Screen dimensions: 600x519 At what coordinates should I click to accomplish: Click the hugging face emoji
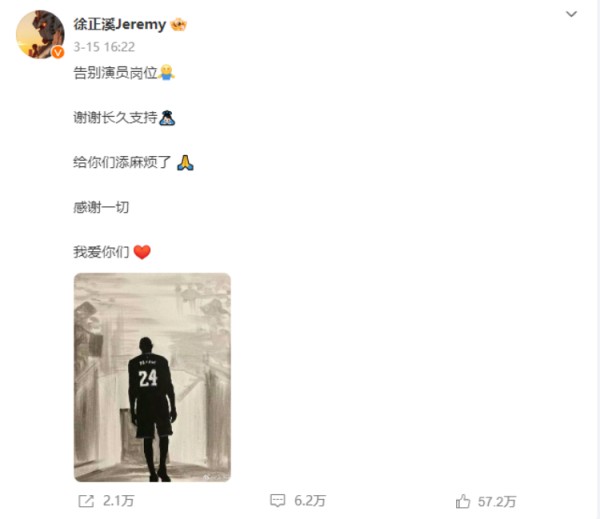pos(166,72)
